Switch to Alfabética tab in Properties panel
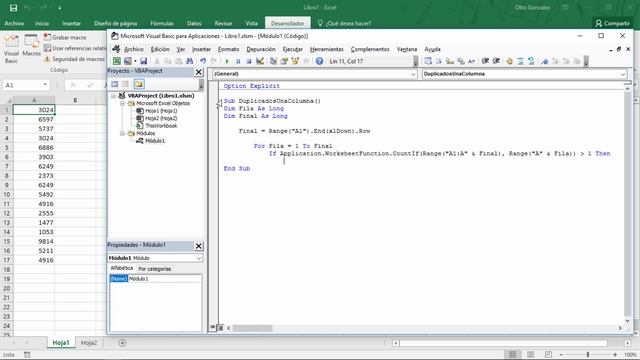The width and height of the screenshot is (640, 360). click(x=122, y=268)
